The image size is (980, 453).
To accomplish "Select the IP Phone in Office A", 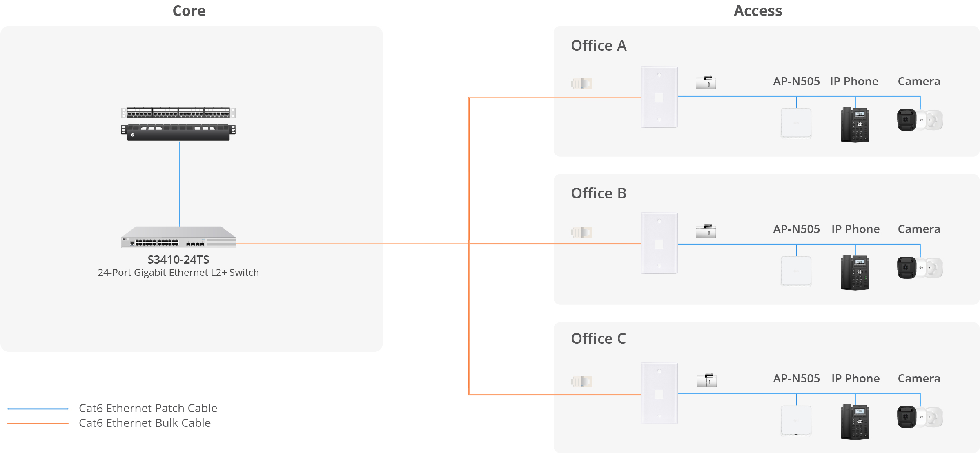I will (x=855, y=125).
